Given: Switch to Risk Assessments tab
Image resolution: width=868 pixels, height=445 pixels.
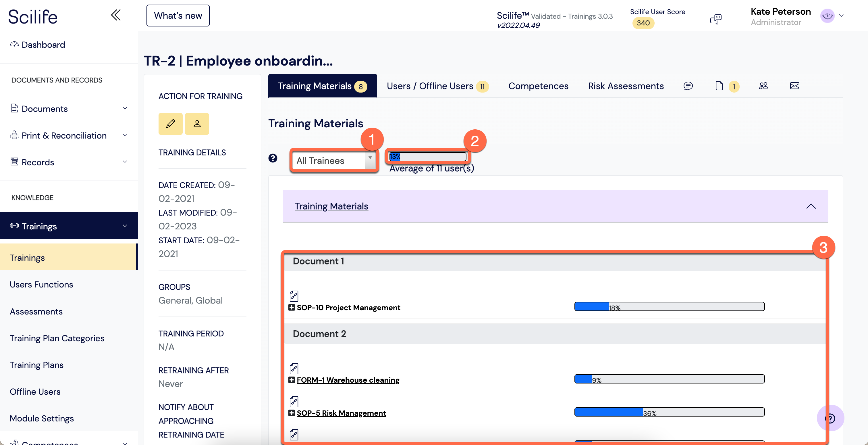Looking at the screenshot, I should coord(626,86).
